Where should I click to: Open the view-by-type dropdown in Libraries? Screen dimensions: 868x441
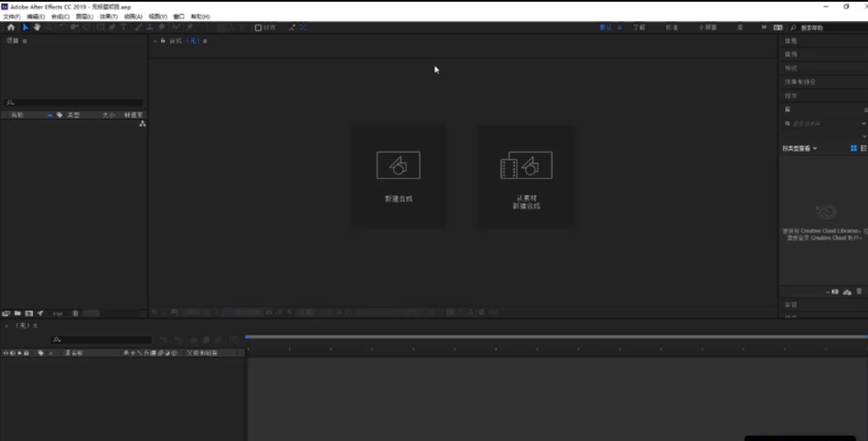pyautogui.click(x=799, y=148)
